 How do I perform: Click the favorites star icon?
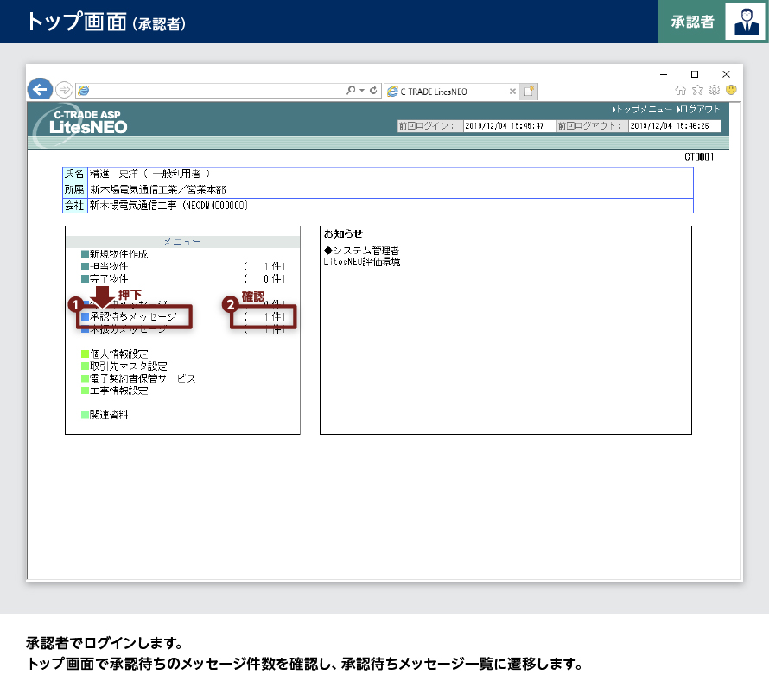click(x=697, y=90)
